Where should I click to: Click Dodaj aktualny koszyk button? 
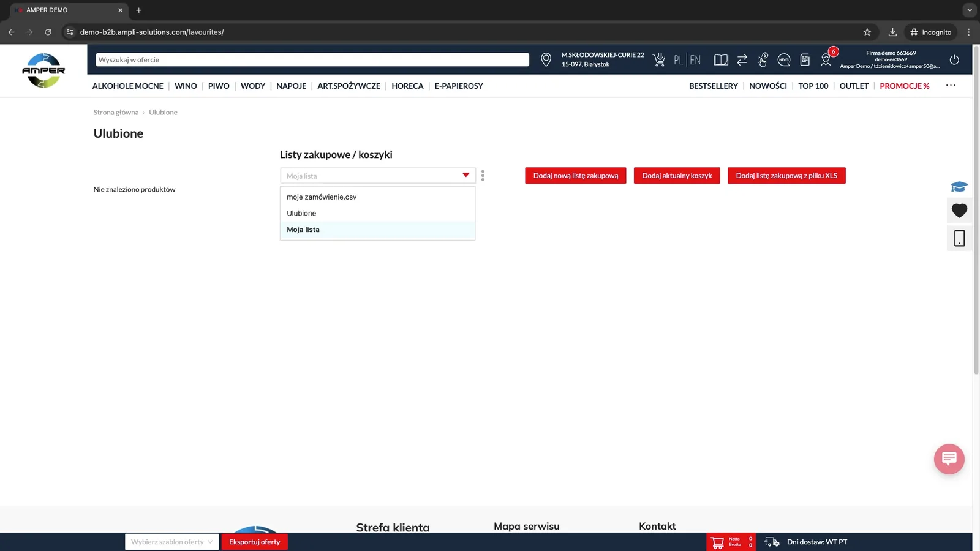pyautogui.click(x=677, y=176)
